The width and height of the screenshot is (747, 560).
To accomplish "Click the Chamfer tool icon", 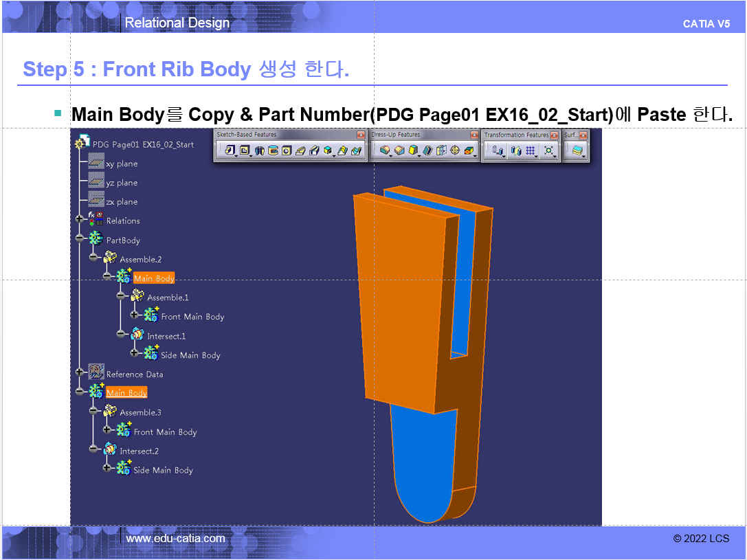I will tap(399, 150).
